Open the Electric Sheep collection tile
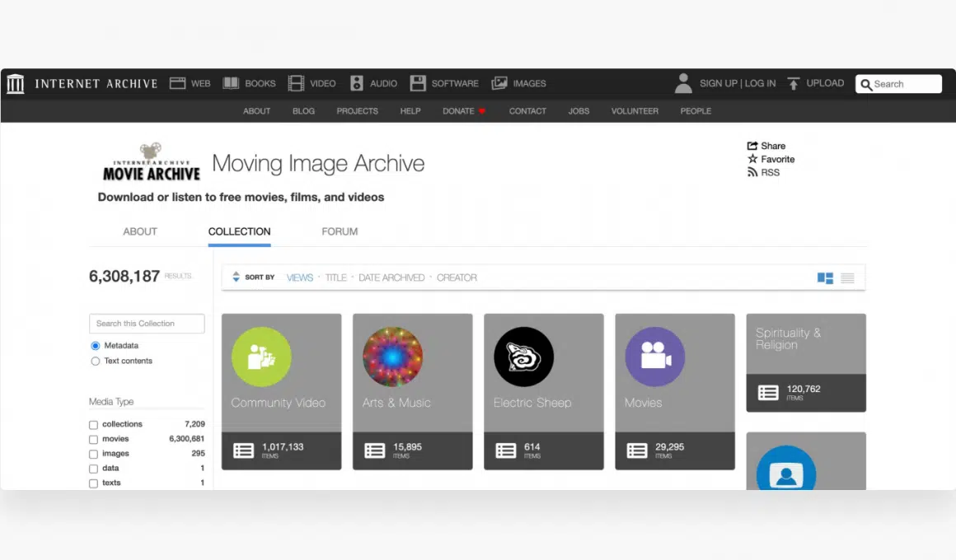Viewport: 956px width, 560px height. (x=543, y=391)
